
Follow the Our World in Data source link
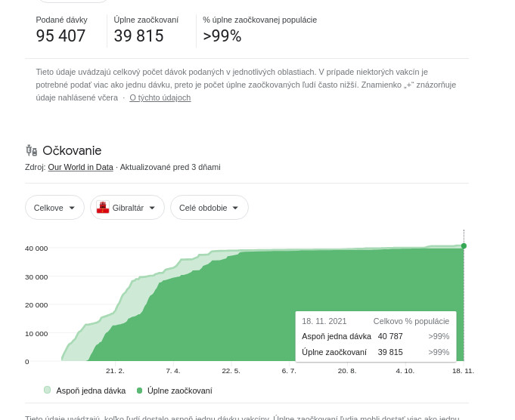pyautogui.click(x=80, y=167)
